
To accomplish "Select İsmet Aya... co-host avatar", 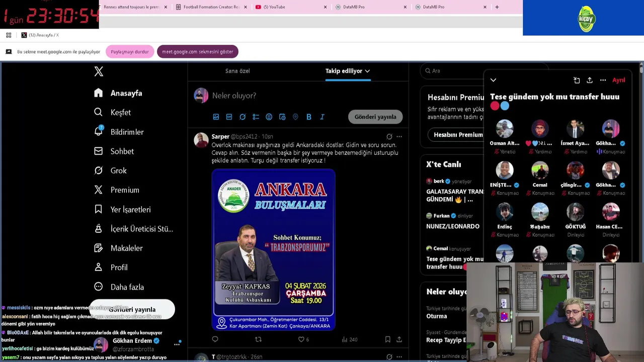I will (x=575, y=128).
